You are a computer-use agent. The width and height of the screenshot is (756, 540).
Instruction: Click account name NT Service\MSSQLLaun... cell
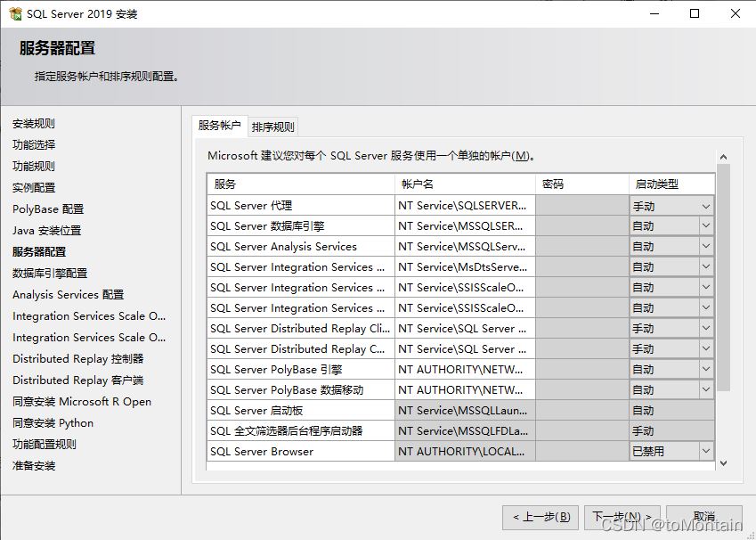tap(465, 411)
